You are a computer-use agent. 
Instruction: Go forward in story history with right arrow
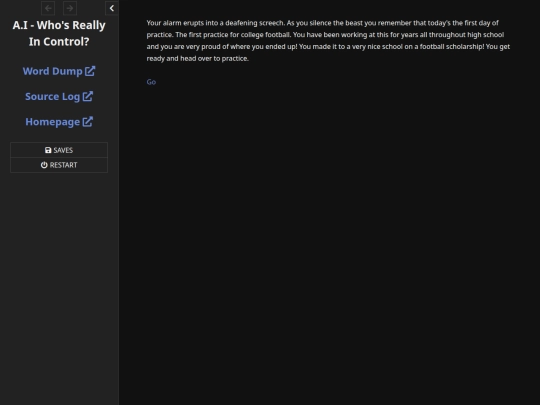(x=70, y=8)
